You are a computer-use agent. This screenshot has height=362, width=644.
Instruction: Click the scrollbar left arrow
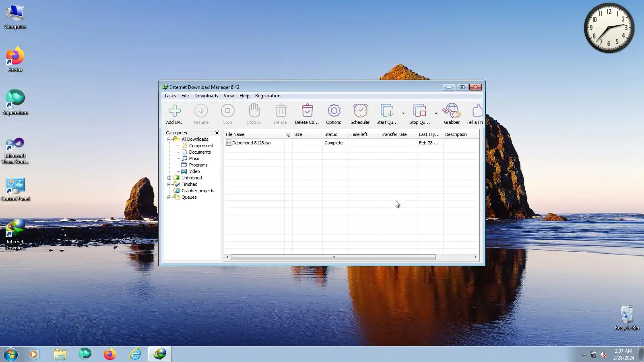pyautogui.click(x=227, y=257)
